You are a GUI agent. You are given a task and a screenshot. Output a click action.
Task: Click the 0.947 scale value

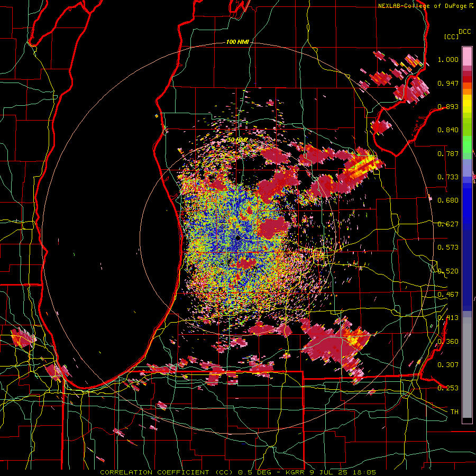[448, 83]
